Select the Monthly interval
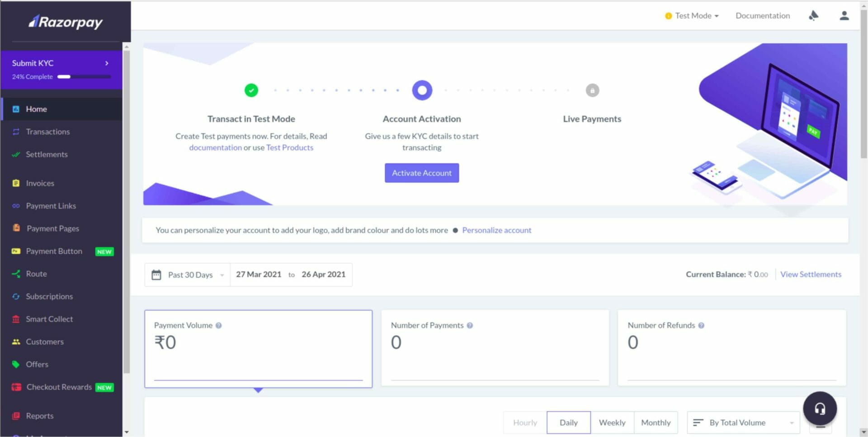 pyautogui.click(x=656, y=423)
